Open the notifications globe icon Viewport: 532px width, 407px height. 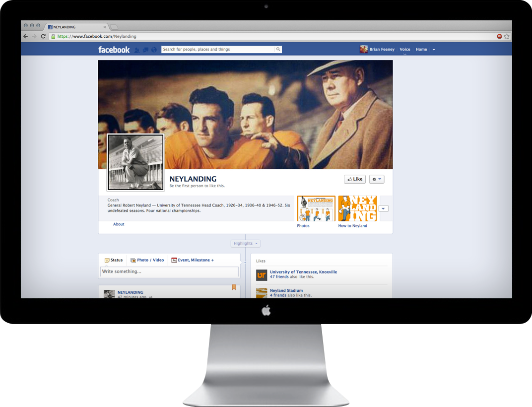tap(154, 50)
